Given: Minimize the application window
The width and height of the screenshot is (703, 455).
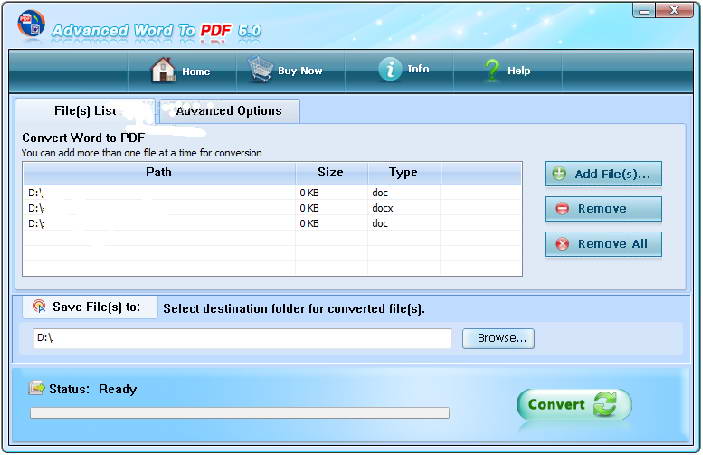Looking at the screenshot, I should (644, 11).
